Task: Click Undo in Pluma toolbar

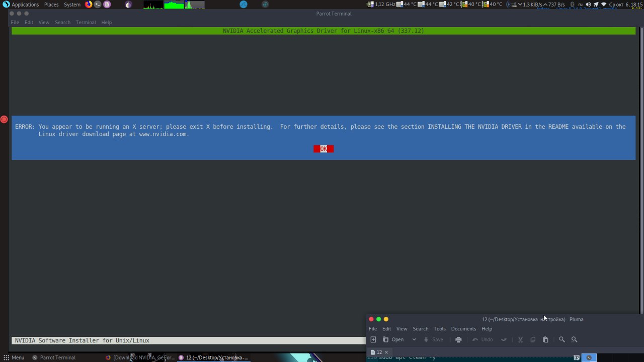Action: (x=482, y=339)
